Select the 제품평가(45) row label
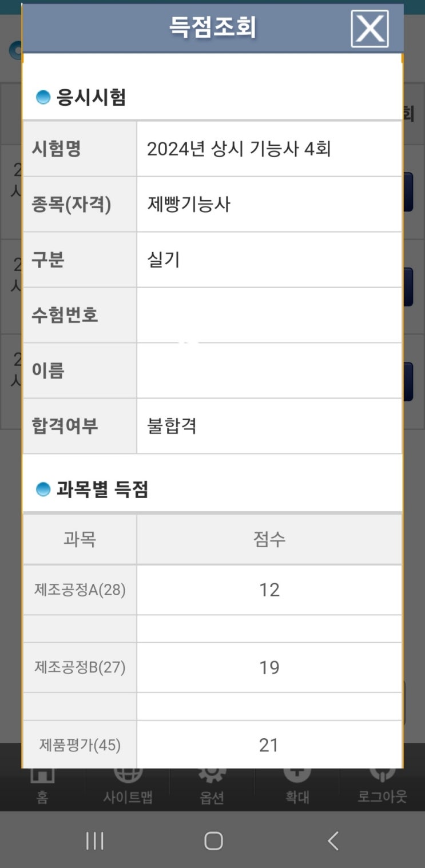 coord(80,745)
